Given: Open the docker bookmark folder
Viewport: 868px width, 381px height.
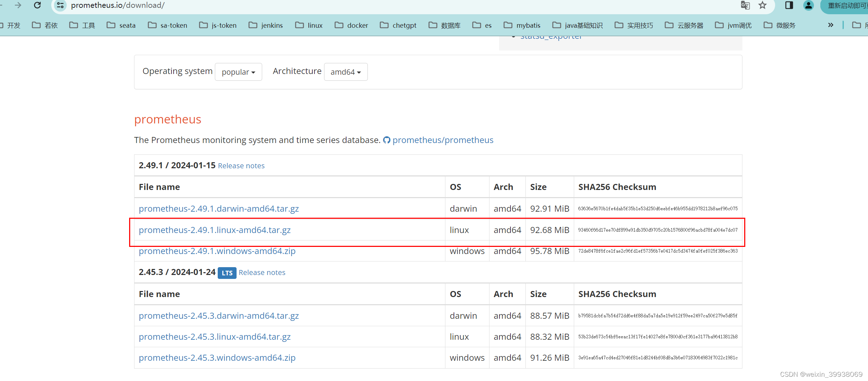Looking at the screenshot, I should [351, 25].
